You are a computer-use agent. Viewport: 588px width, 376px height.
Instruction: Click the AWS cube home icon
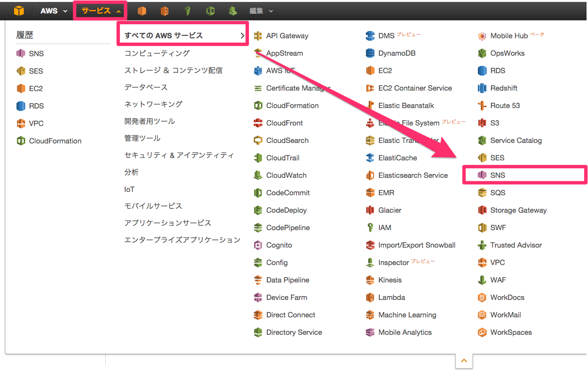pyautogui.click(x=19, y=11)
